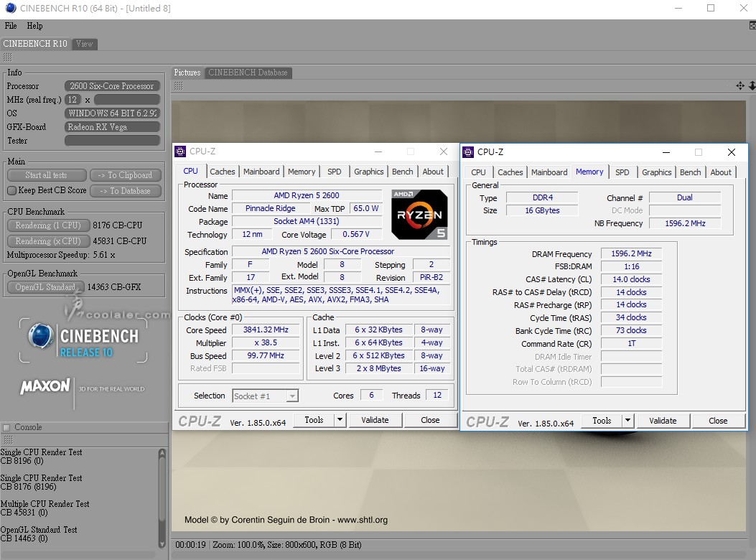
Task: Click Tools button in left CPU-Z window
Action: (314, 420)
